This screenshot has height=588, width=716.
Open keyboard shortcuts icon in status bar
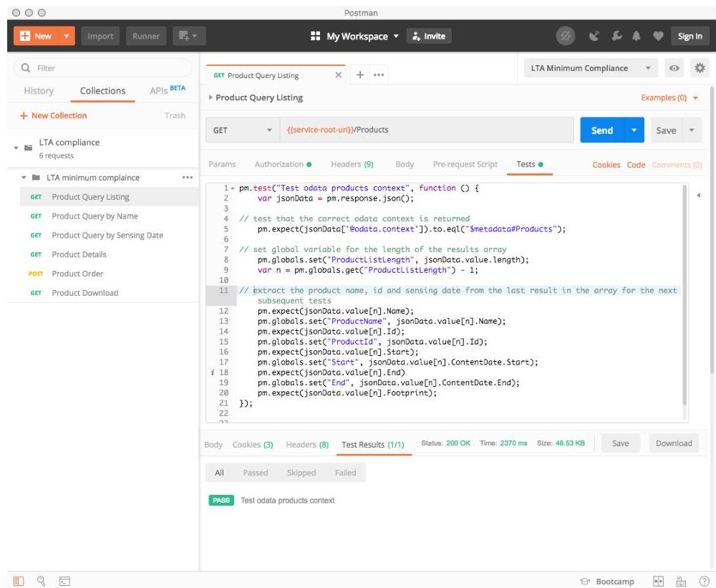click(681, 581)
